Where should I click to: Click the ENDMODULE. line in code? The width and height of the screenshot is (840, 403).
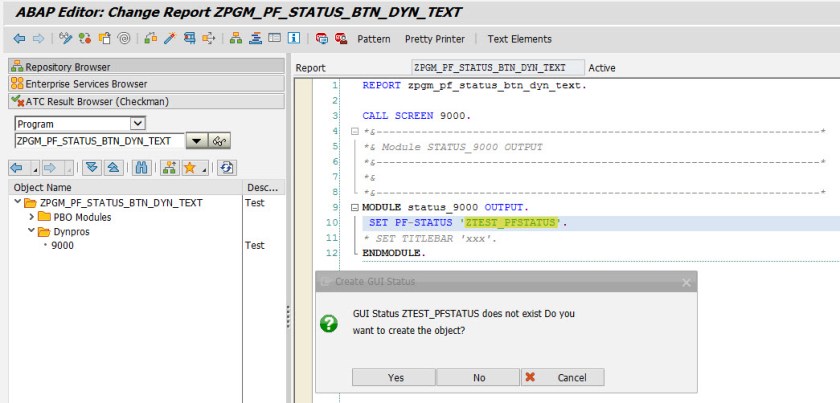coord(394,252)
